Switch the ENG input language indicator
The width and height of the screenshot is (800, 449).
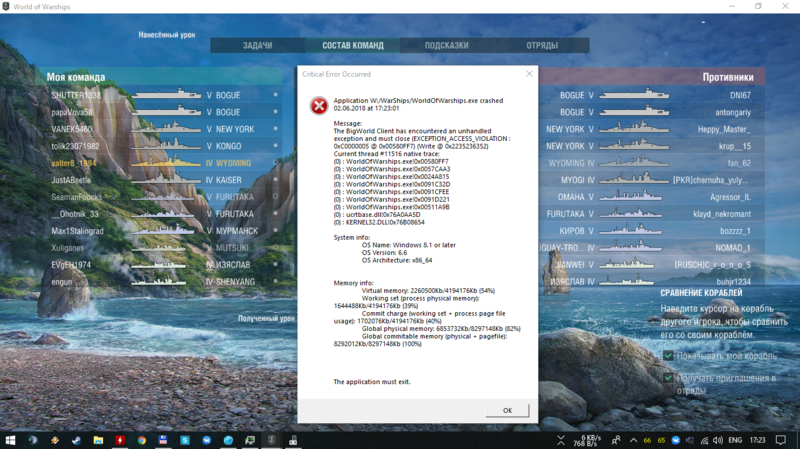pos(735,440)
